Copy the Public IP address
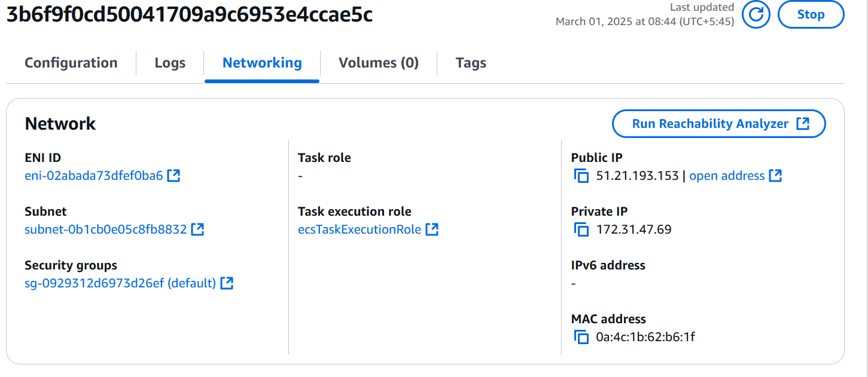The width and height of the screenshot is (868, 377). point(581,176)
